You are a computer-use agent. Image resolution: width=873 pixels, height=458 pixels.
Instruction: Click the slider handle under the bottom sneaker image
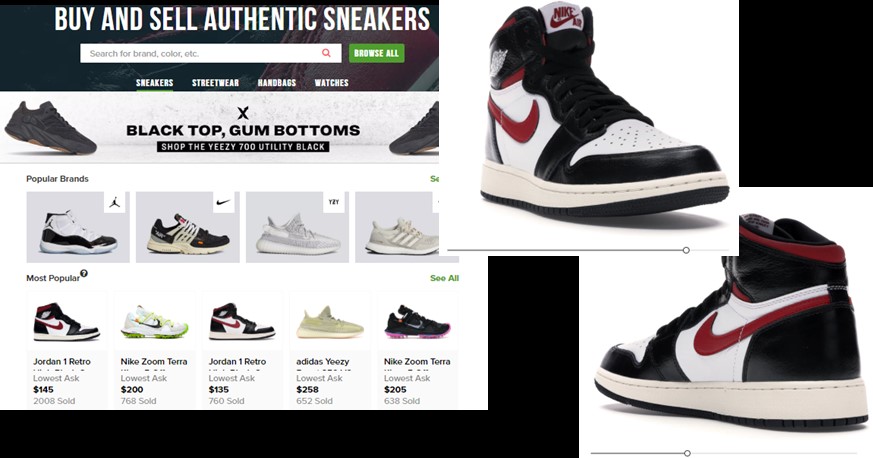point(687,454)
